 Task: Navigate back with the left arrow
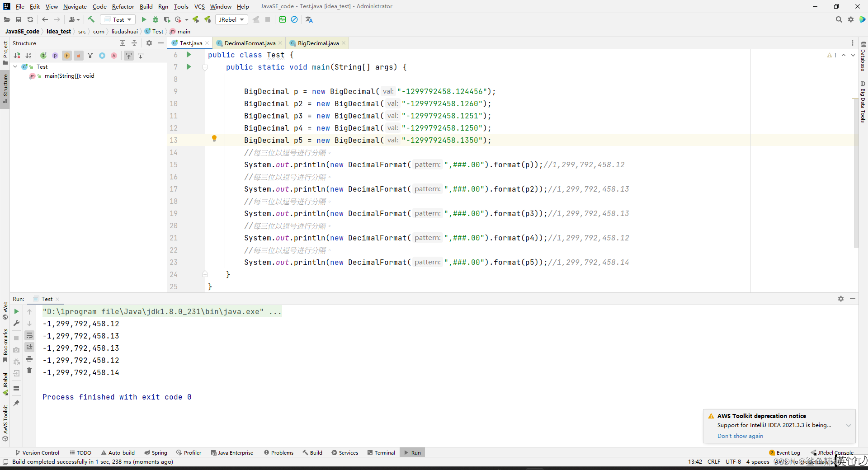(x=45, y=19)
